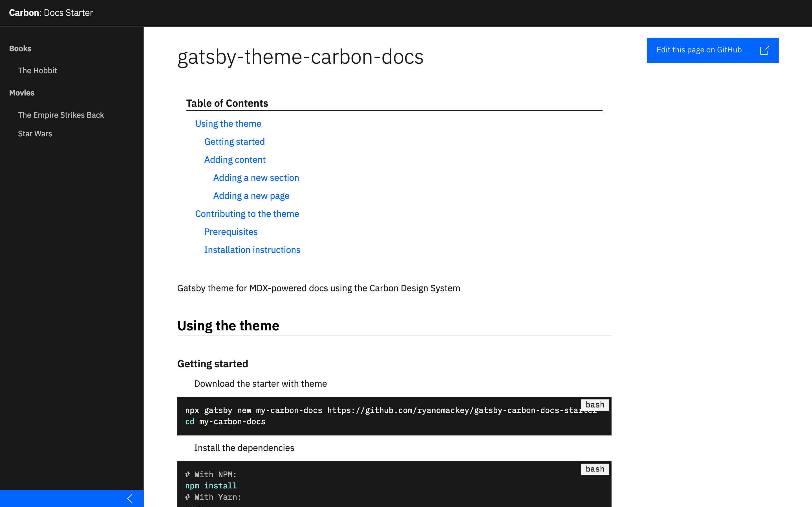Open Adding content contents link

(235, 160)
